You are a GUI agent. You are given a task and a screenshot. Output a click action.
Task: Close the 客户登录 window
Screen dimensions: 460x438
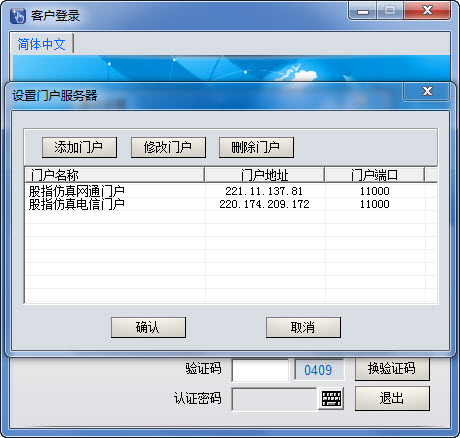coord(427,10)
